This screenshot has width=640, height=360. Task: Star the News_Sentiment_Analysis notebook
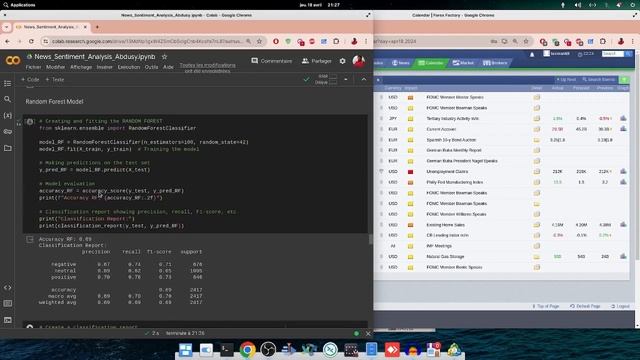[164, 57]
